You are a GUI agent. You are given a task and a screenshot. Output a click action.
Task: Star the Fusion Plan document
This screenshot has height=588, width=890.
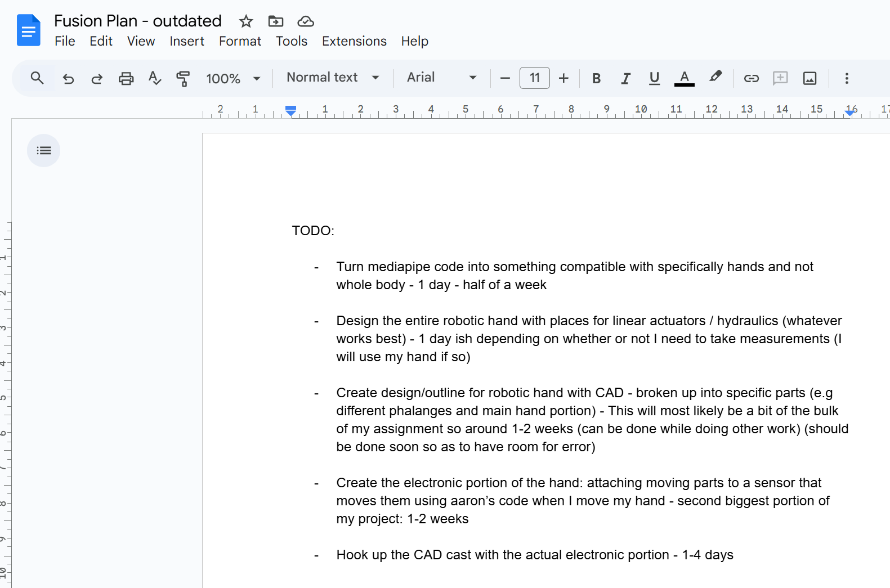coord(246,21)
